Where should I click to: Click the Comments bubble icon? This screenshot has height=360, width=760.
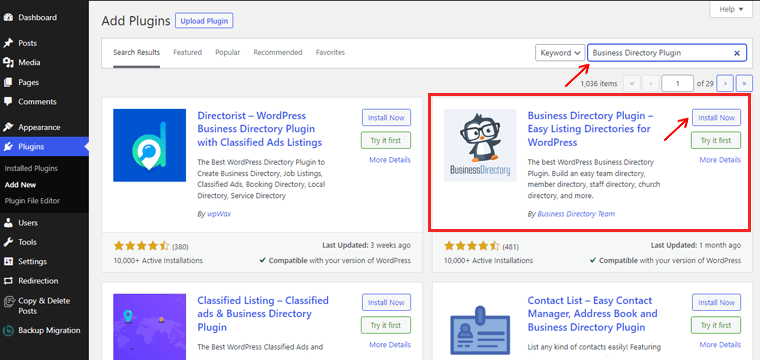[8, 102]
